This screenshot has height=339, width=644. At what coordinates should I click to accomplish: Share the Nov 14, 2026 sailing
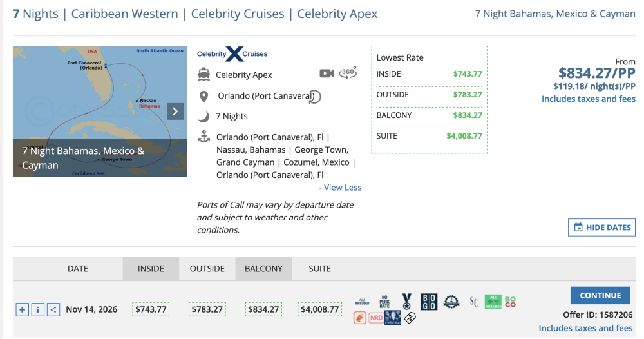pyautogui.click(x=53, y=310)
